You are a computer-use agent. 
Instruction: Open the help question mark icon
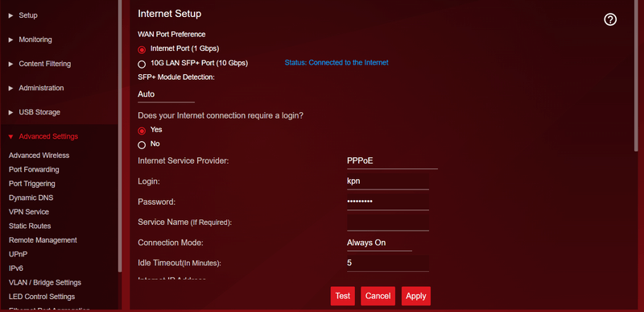[x=610, y=19]
